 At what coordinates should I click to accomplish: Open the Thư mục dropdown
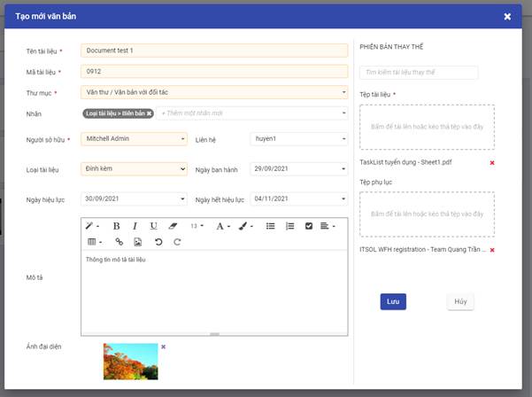click(x=213, y=92)
